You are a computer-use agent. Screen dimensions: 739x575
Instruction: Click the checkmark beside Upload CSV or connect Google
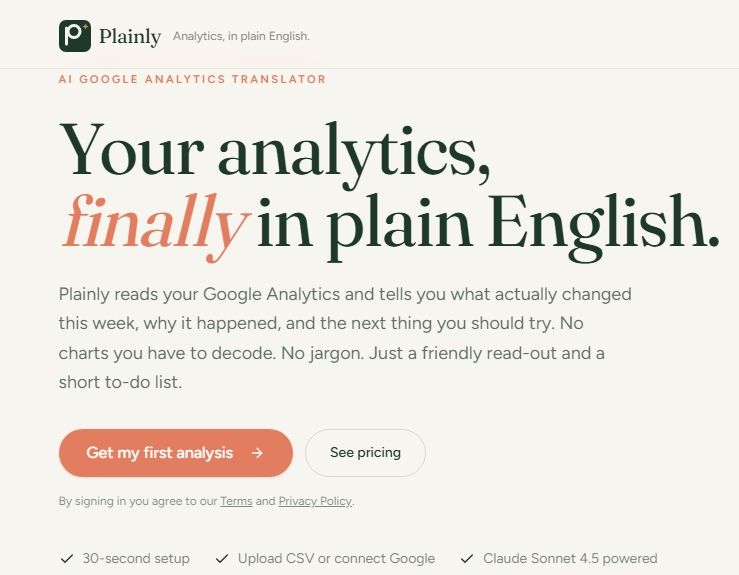click(222, 559)
